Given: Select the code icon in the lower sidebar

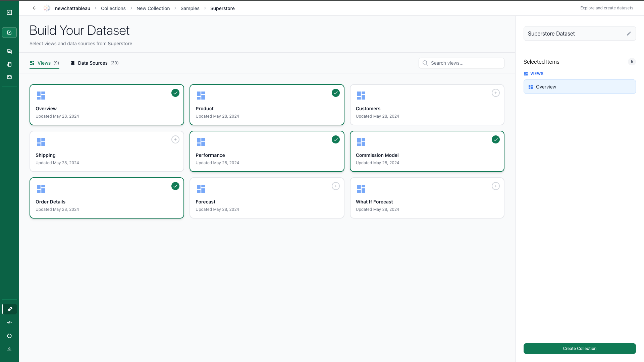Looking at the screenshot, I should point(9,322).
